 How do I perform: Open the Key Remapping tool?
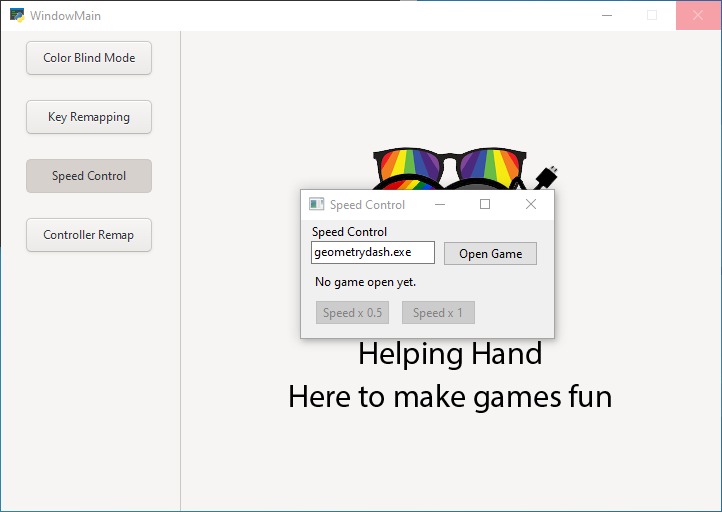(x=89, y=117)
